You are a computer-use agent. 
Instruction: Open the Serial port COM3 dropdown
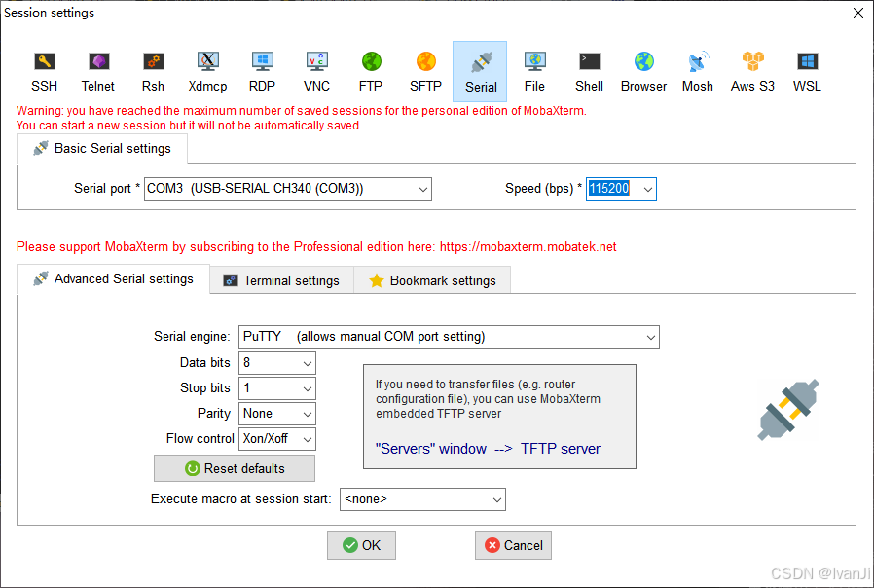tap(288, 189)
